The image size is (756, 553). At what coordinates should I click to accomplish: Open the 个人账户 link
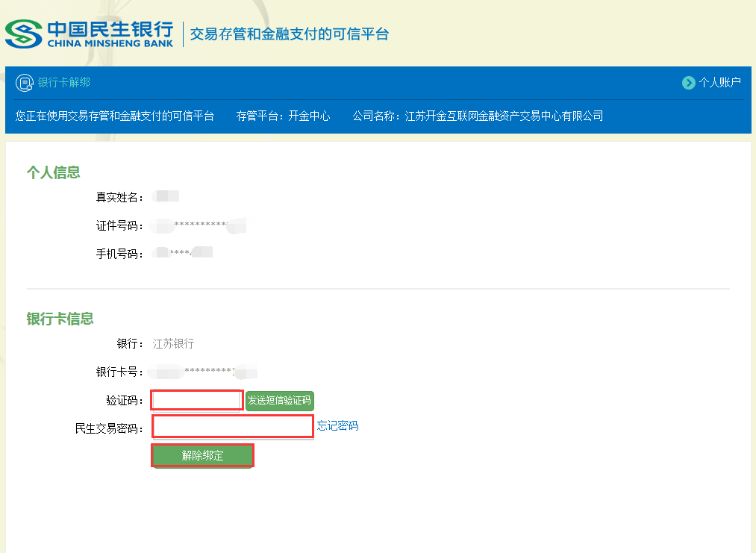coord(719,83)
